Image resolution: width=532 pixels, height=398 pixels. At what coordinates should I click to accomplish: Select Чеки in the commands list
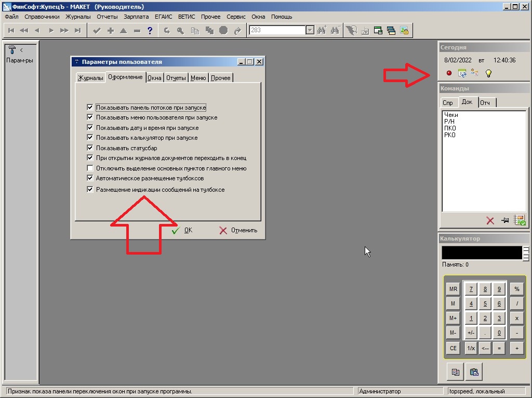[x=451, y=115]
